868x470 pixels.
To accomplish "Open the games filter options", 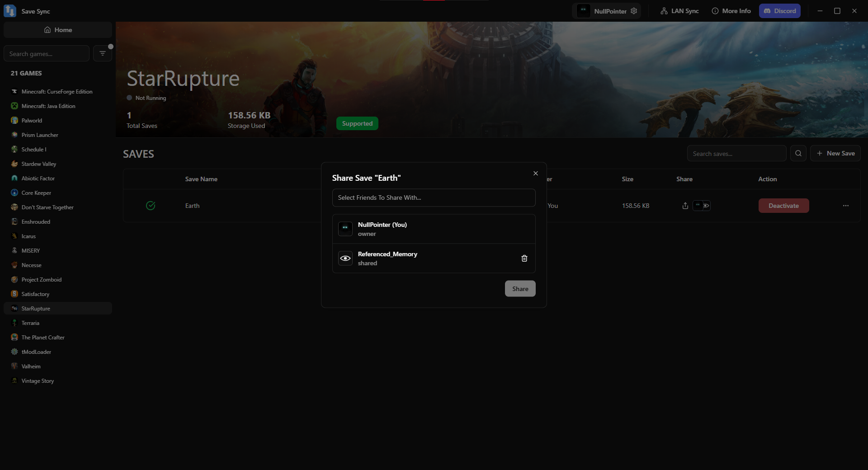I will coord(103,53).
